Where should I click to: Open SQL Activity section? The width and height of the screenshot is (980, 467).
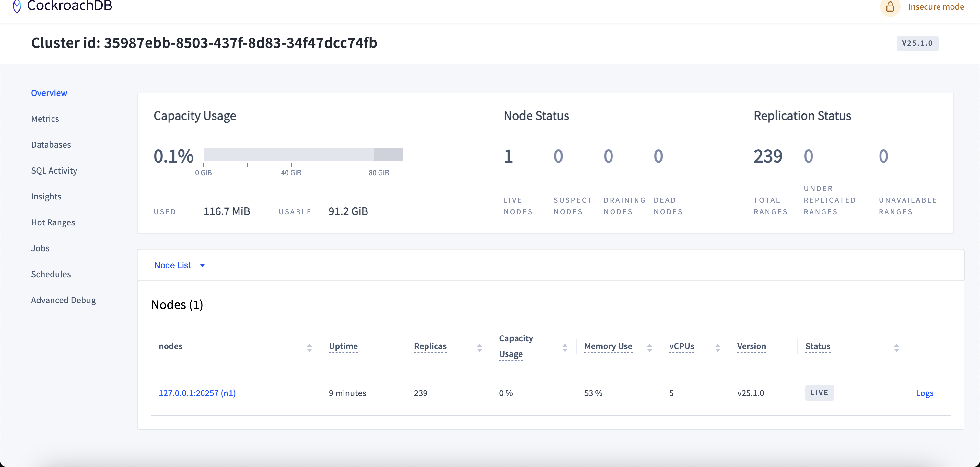coord(54,170)
